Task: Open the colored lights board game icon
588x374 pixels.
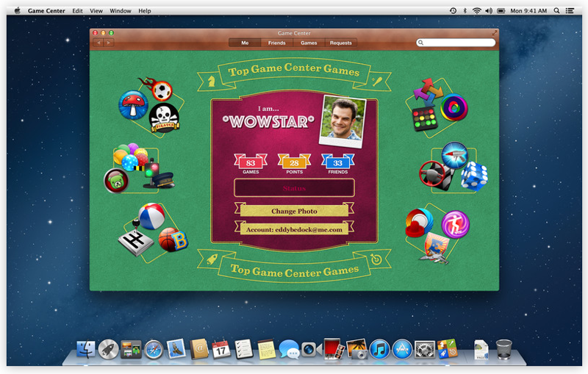Action: point(425,119)
